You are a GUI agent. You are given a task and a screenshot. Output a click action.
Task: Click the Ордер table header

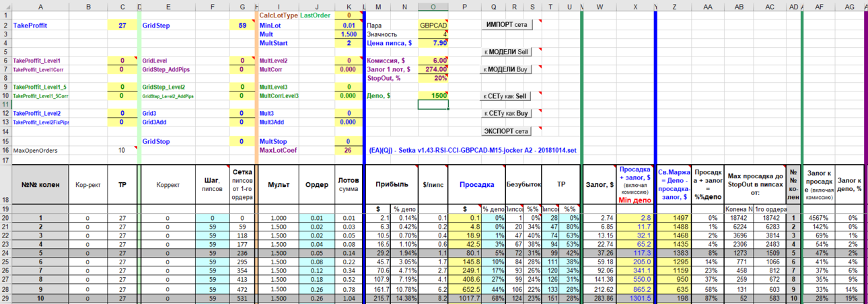pyautogui.click(x=317, y=184)
